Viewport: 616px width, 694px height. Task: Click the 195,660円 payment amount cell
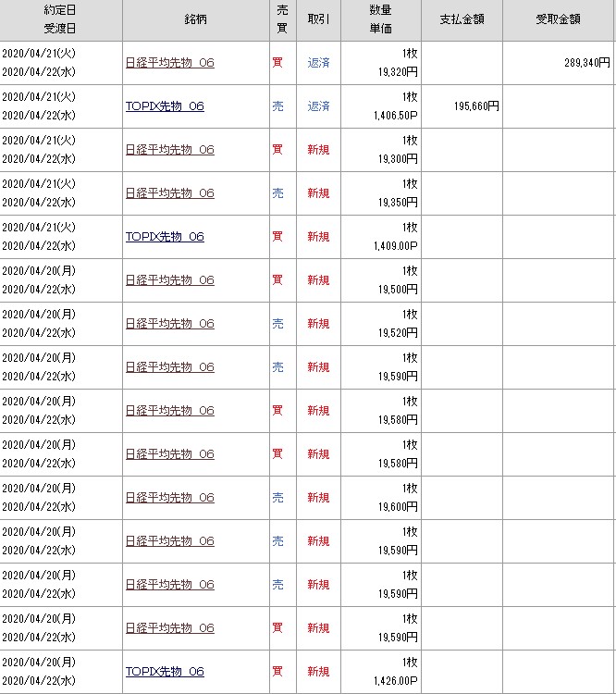(476, 106)
